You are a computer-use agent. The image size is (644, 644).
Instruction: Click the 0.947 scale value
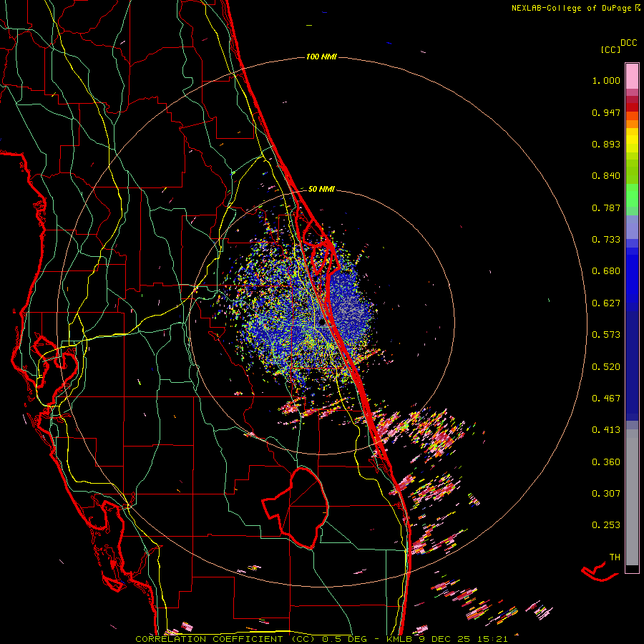coord(606,112)
